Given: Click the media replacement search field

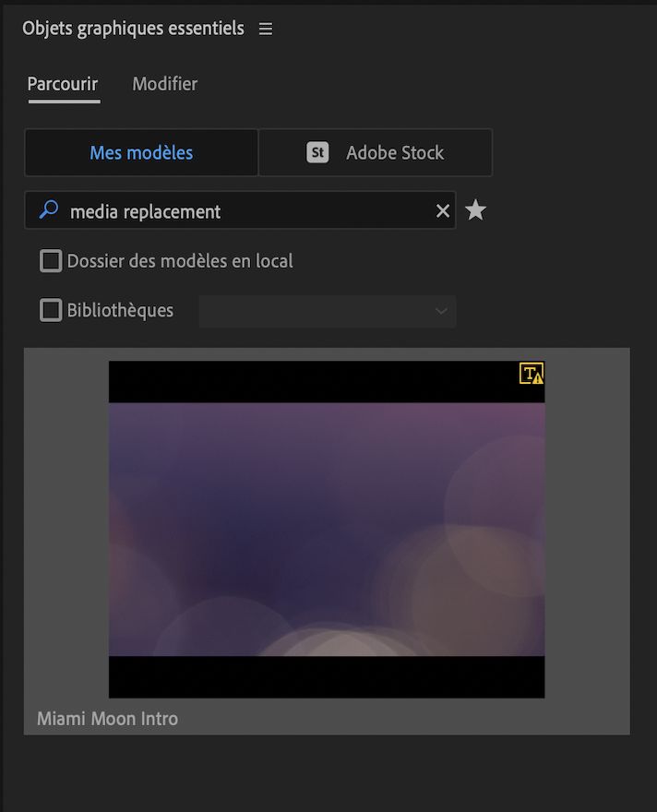Looking at the screenshot, I should 240,210.
